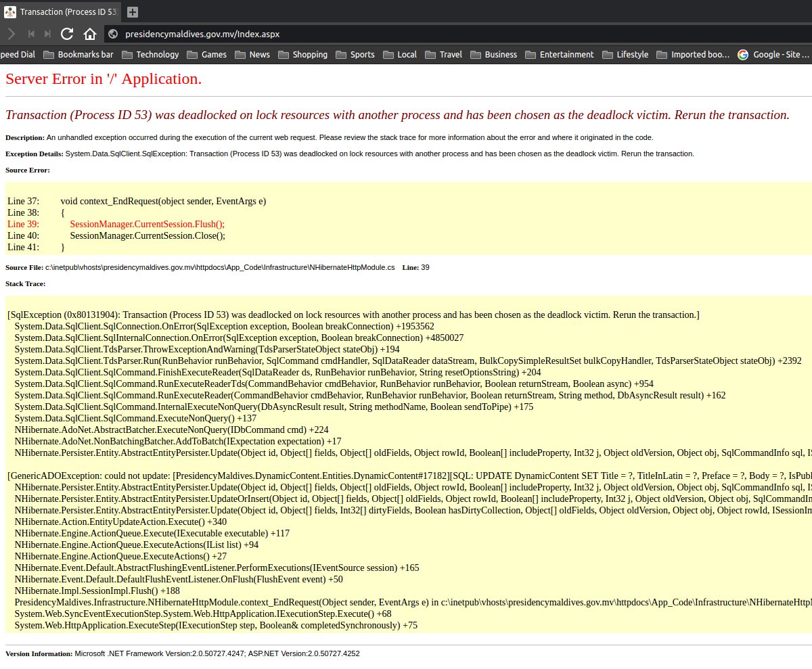The image size is (812, 669).
Task: Click the ActionQueue.ExecuteActions(IList list) +94 line
Action: coord(136,545)
